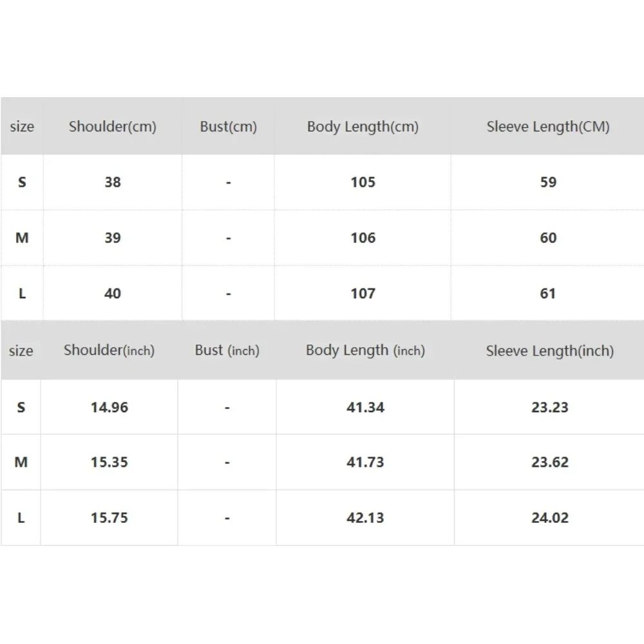Click the 41.73 body length cell
This screenshot has width=644, height=644.
tap(365, 462)
